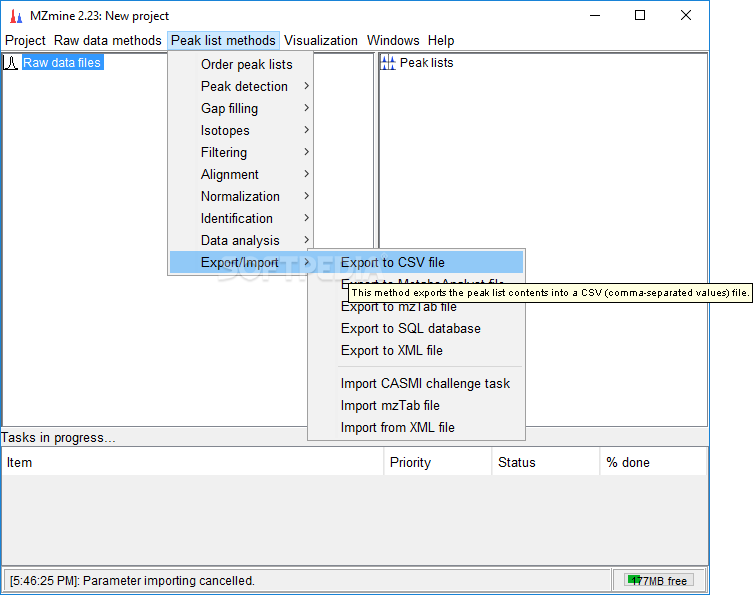Click the Status column header
The height and width of the screenshot is (595, 753).
(546, 462)
